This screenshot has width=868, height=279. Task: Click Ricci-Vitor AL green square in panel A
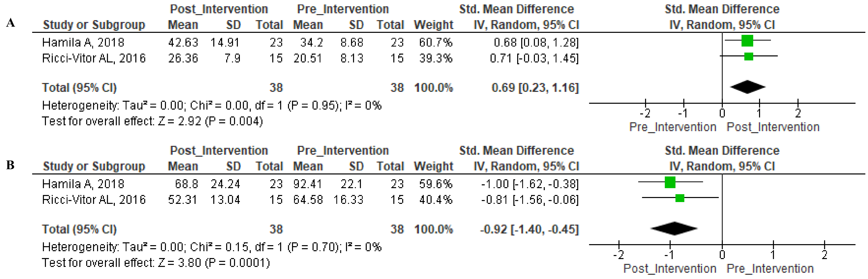point(748,56)
